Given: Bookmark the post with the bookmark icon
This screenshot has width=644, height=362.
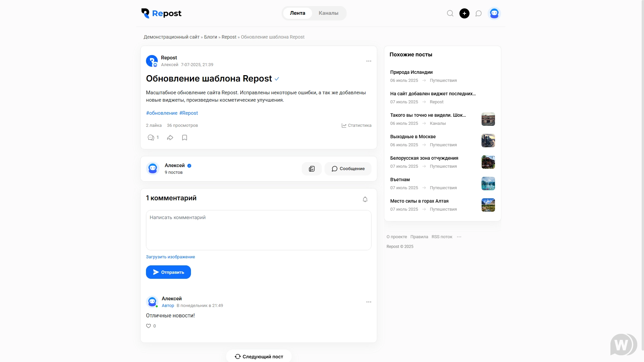Looking at the screenshot, I should point(185,138).
